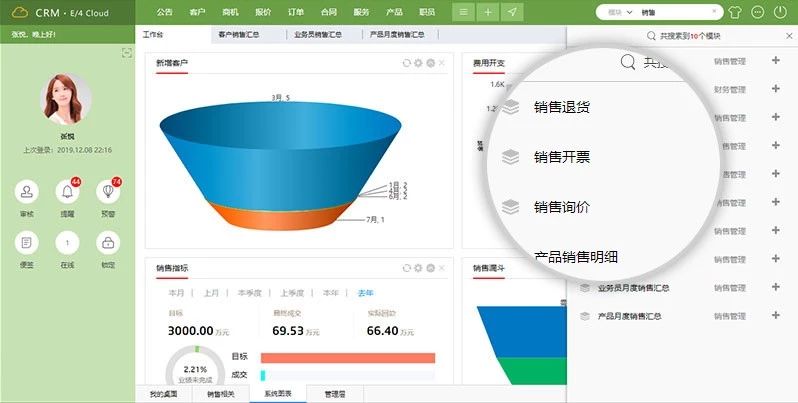Click the skin (T-shirt) icon in top bar
The image size is (798, 403).
[x=738, y=12]
